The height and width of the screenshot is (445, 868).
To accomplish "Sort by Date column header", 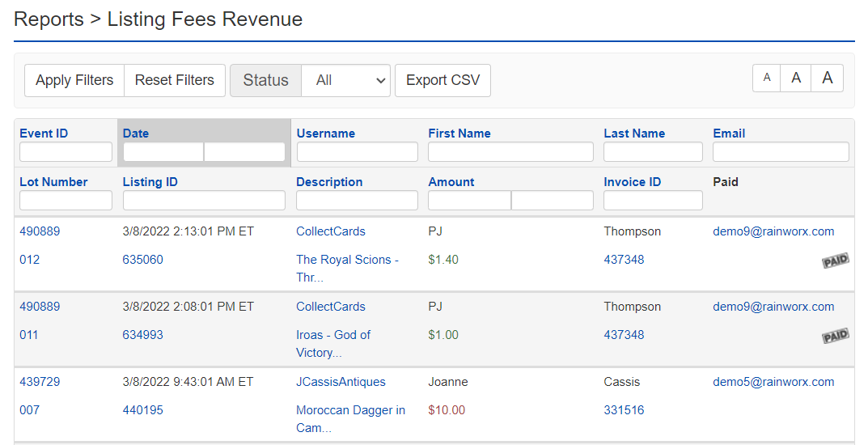I will pos(136,133).
